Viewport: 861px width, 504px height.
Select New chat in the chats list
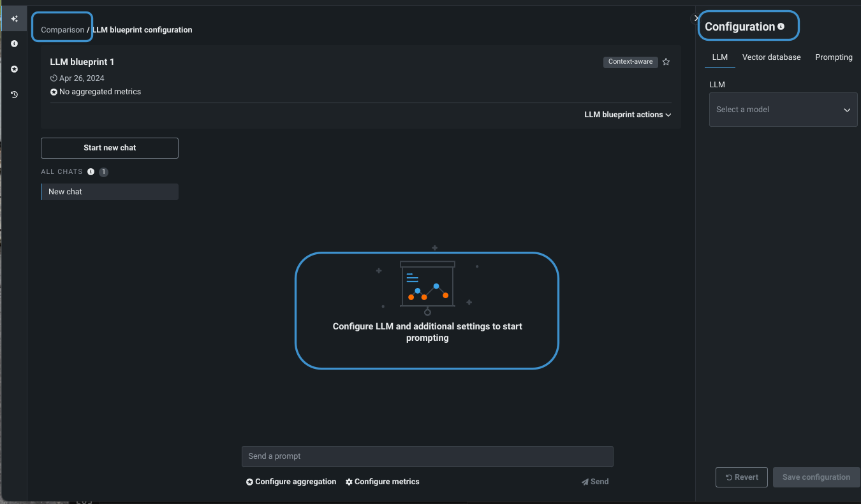click(109, 192)
